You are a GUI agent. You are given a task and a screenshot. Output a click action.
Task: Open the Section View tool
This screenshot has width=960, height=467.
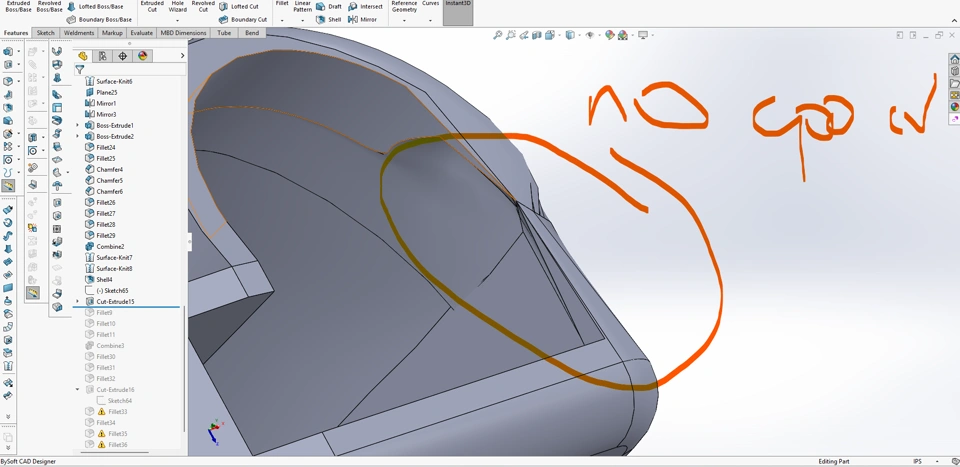(x=537, y=35)
